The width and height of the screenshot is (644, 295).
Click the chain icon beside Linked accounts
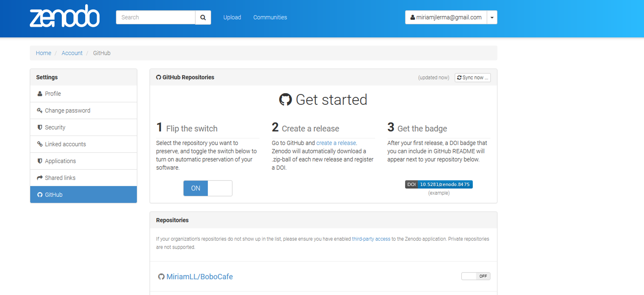coord(40,144)
